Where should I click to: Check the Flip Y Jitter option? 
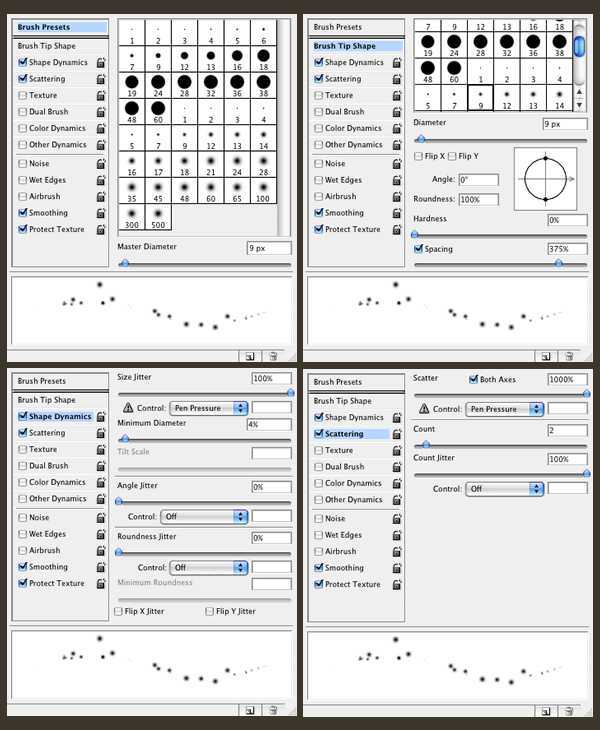[x=209, y=611]
